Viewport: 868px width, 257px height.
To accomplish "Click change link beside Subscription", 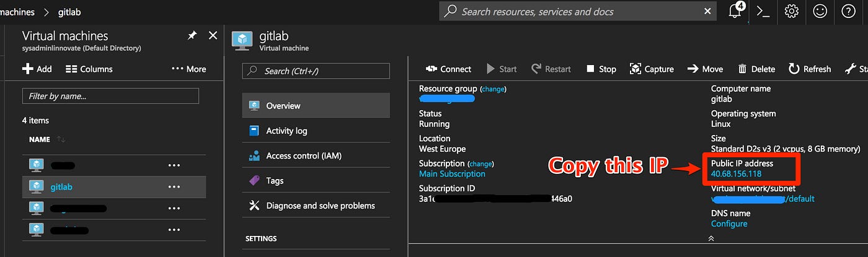I will pos(480,163).
